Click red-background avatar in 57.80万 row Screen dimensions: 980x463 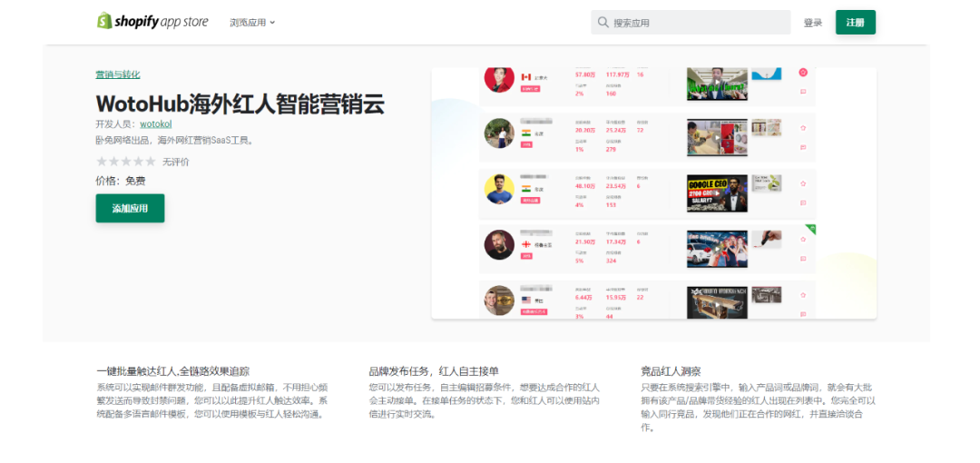tap(499, 79)
